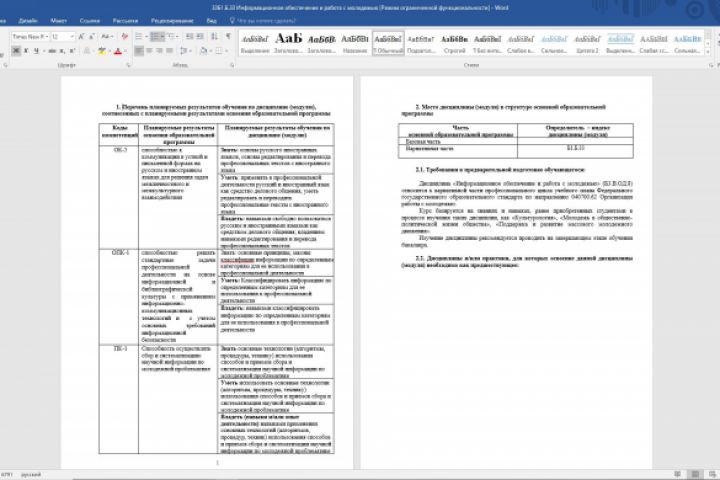Open Font dialog launcher

(x=128, y=65)
